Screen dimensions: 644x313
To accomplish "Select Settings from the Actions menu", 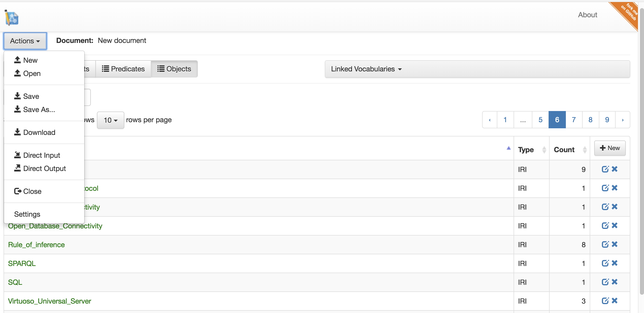I will pos(27,214).
